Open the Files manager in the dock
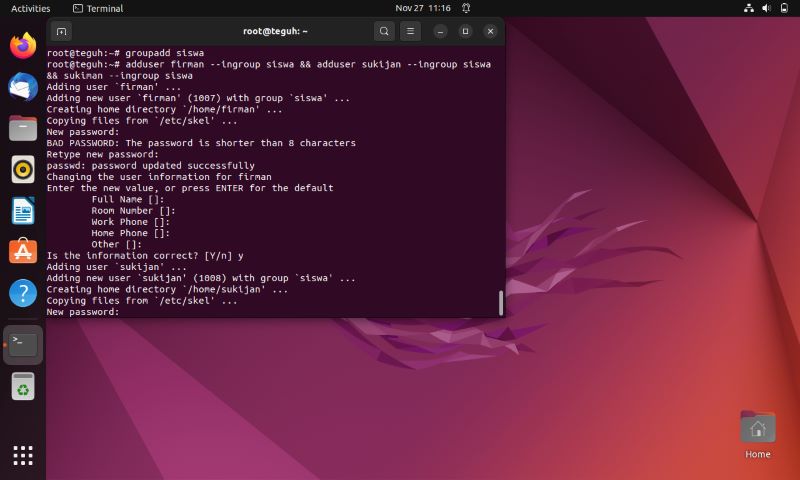 23,128
